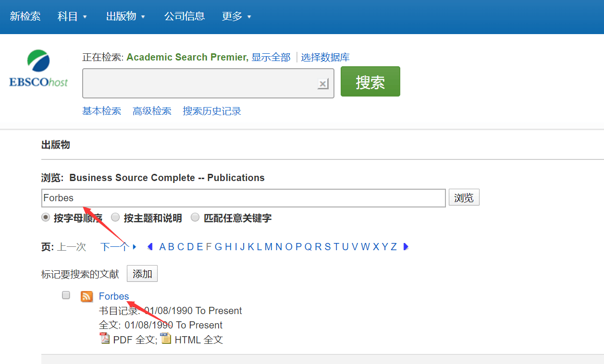Click the 添加 button
Image resolution: width=604 pixels, height=364 pixels.
[142, 274]
